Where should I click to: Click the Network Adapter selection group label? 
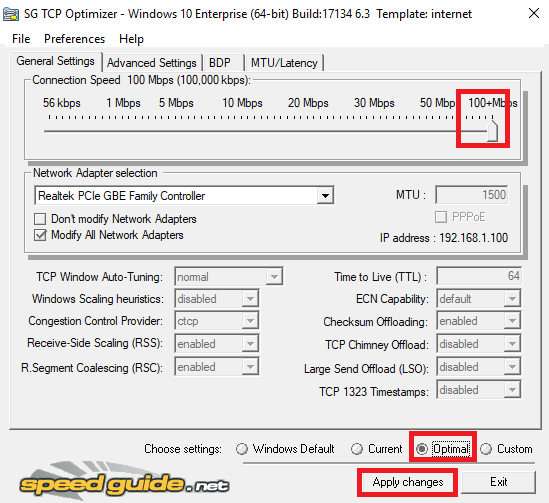[95, 173]
